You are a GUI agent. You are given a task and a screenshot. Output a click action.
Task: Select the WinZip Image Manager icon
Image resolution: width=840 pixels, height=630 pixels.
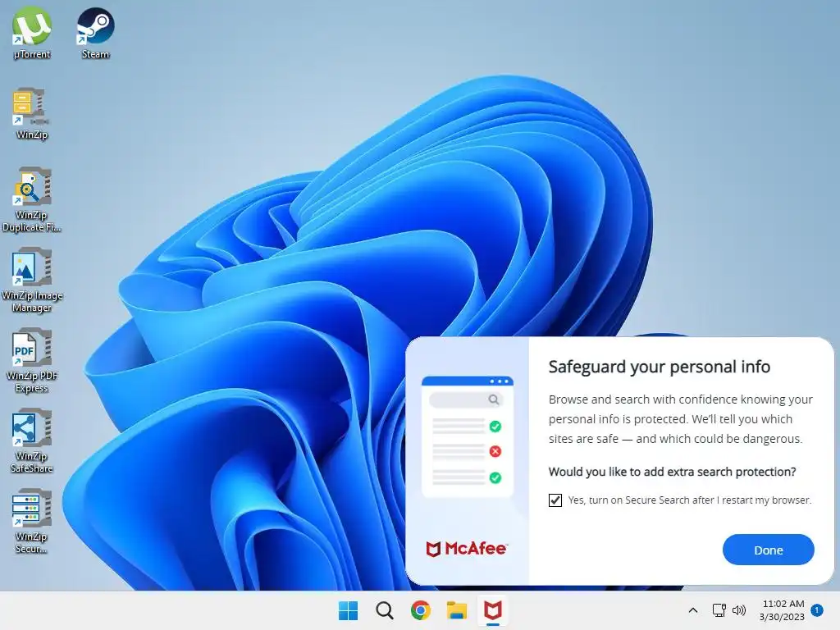point(32,280)
